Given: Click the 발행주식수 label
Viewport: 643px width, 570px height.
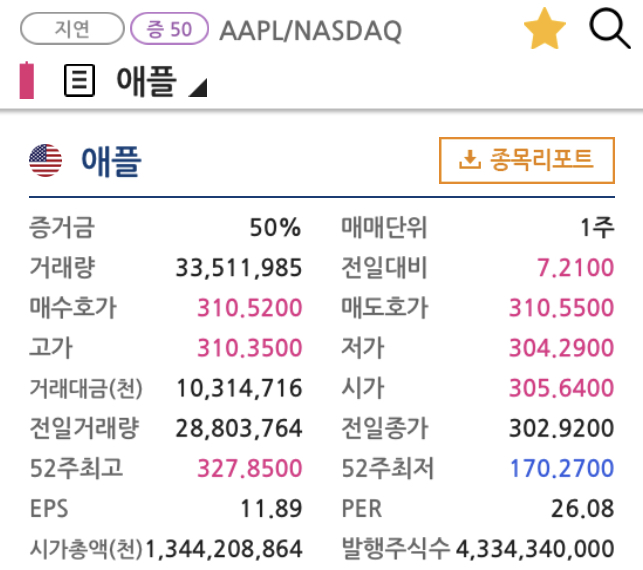Looking at the screenshot, I should [x=396, y=549].
